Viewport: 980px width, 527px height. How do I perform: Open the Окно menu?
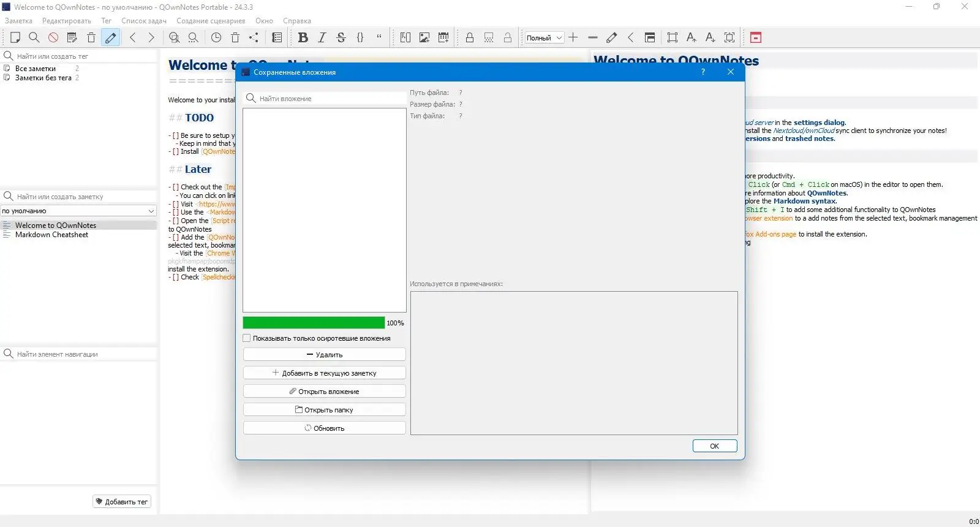(264, 21)
